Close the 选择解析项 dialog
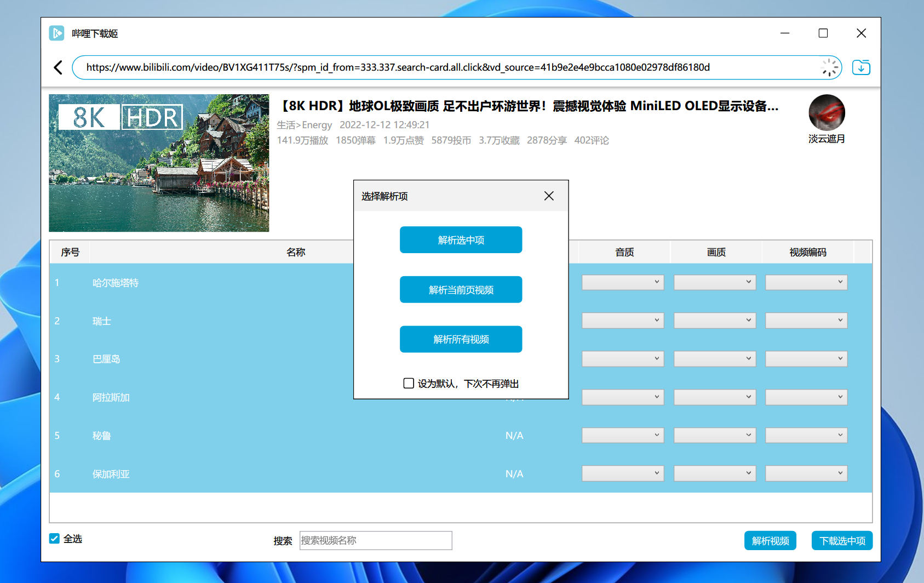Viewport: 924px width, 583px height. click(x=549, y=196)
